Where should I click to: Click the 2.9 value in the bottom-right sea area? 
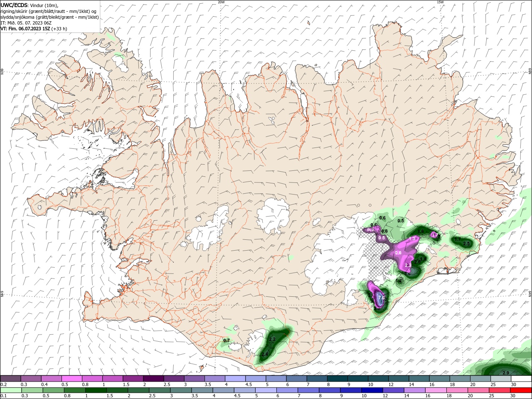[x=506, y=372]
